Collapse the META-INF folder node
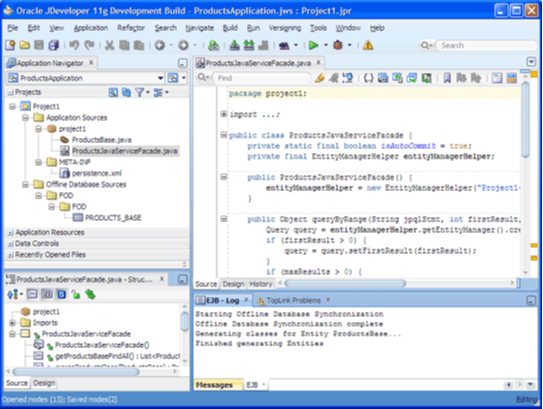 click(38, 162)
